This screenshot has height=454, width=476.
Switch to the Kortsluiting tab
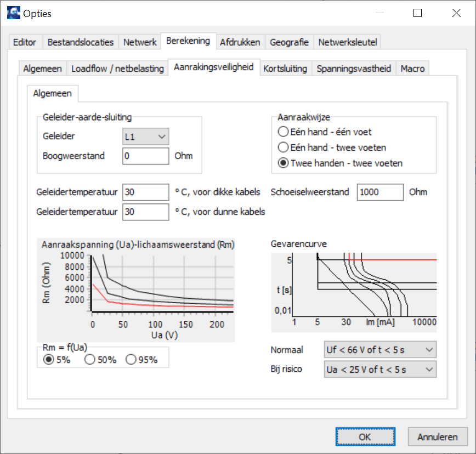285,69
